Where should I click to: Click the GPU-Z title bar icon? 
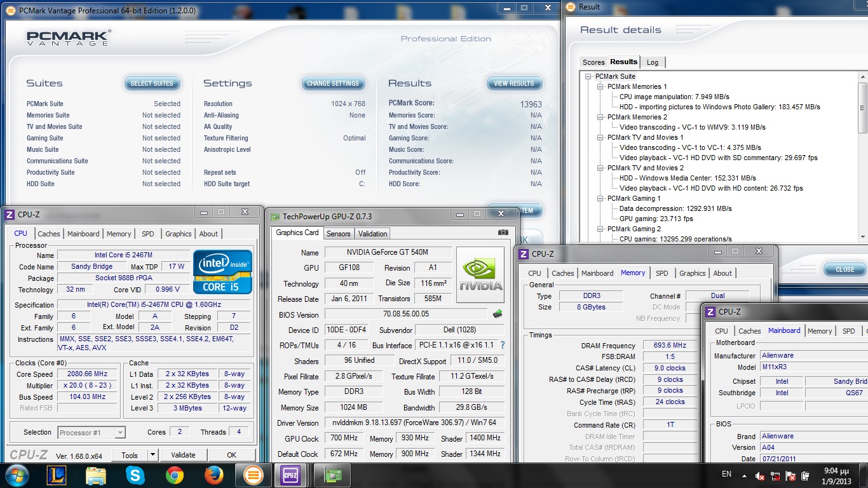point(275,217)
